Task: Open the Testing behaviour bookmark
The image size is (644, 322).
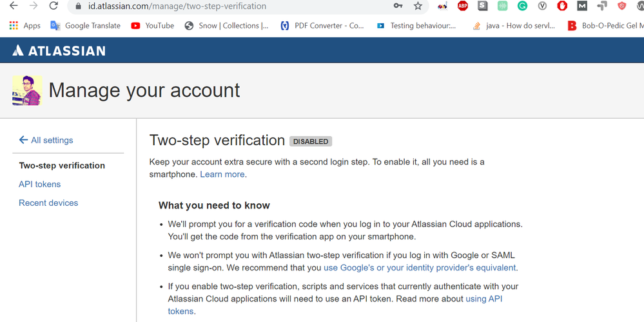Action: click(x=416, y=26)
